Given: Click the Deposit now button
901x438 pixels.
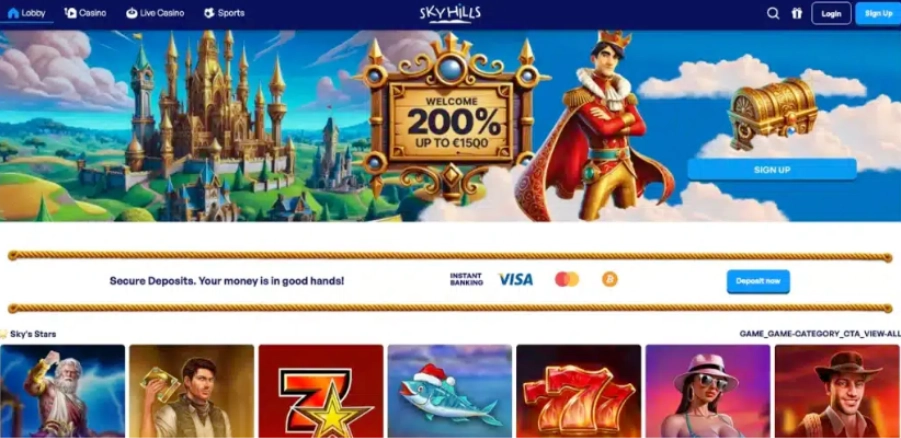Looking at the screenshot, I should 758,281.
